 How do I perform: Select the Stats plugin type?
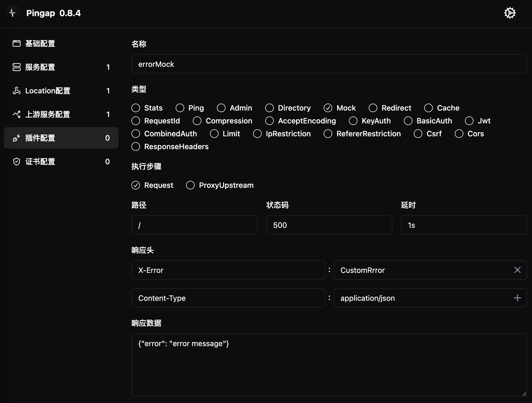coord(136,108)
